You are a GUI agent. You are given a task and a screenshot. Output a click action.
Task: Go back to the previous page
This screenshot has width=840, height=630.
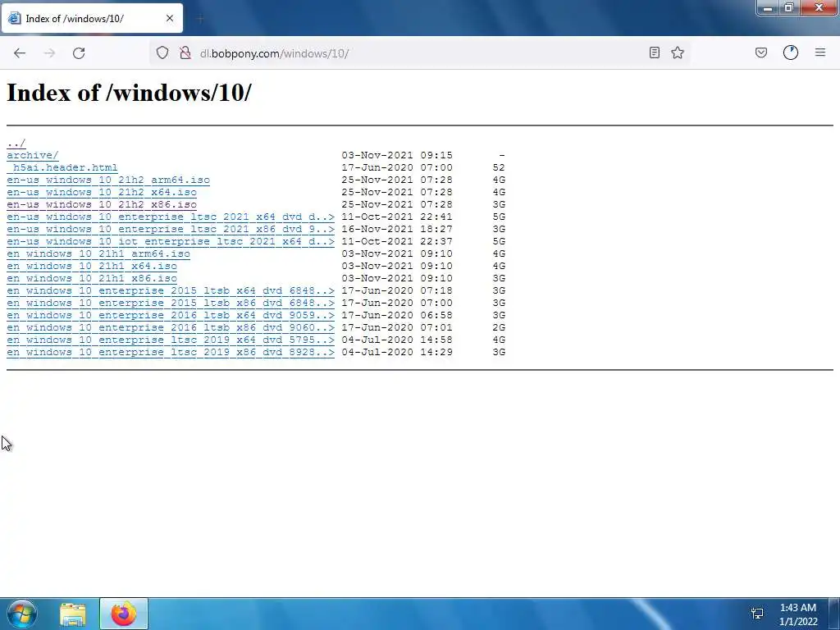coord(20,53)
